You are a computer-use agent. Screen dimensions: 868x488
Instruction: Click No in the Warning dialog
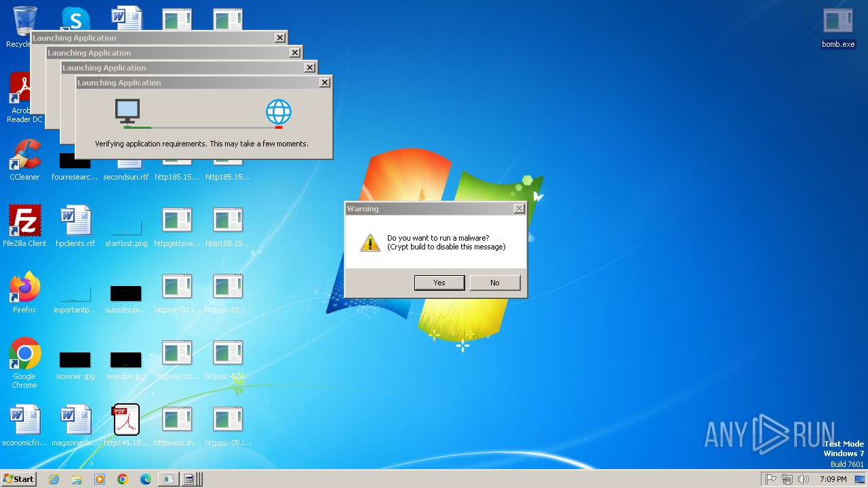coord(495,283)
